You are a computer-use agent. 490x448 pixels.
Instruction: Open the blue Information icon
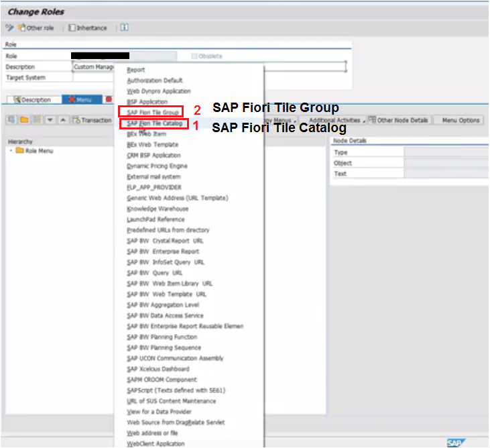[x=125, y=27]
